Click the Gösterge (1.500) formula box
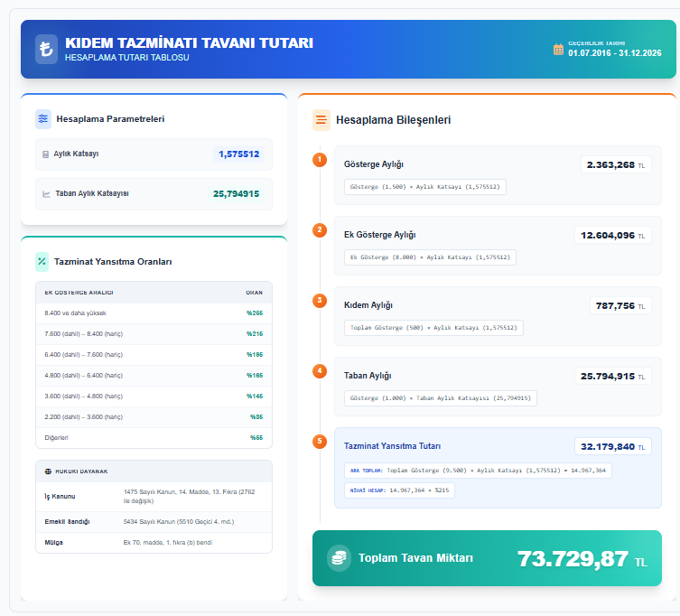 point(425,187)
